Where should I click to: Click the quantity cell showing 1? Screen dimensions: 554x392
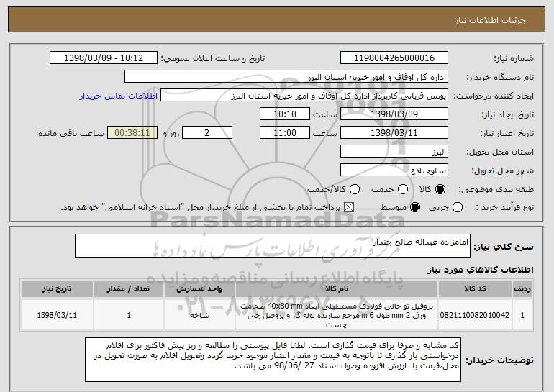pos(129,315)
